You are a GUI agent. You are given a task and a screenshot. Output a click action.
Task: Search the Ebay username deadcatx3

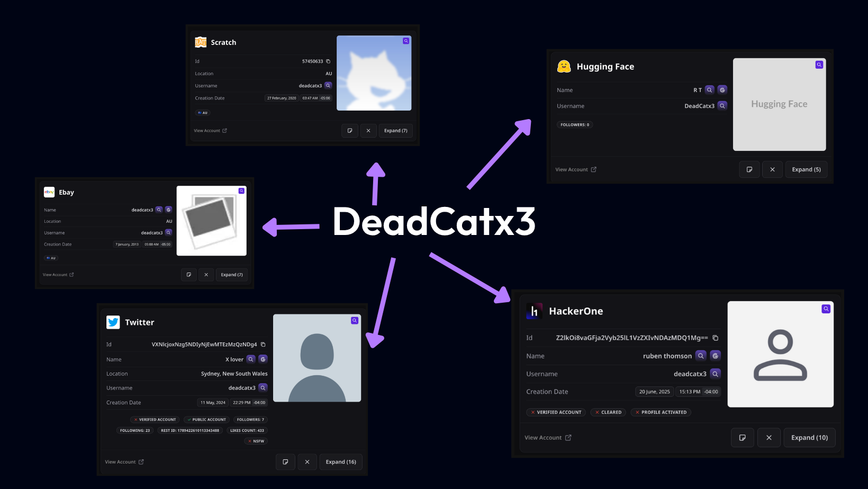(168, 232)
